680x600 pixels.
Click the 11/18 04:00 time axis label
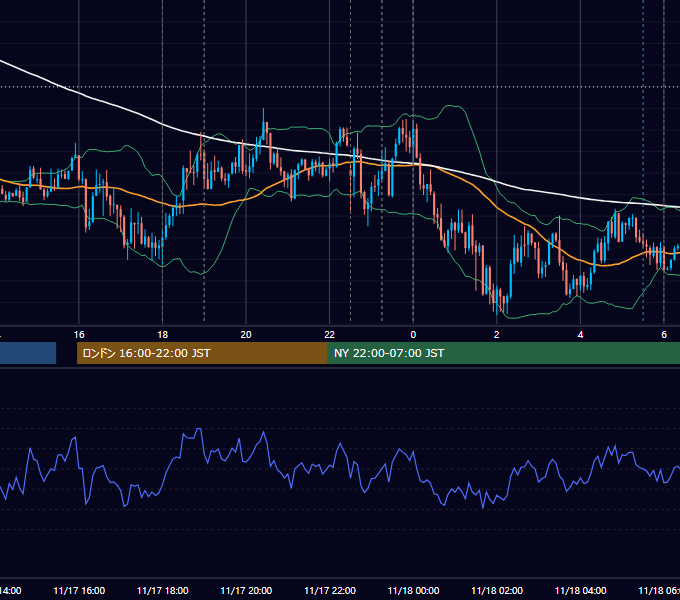coord(581,590)
